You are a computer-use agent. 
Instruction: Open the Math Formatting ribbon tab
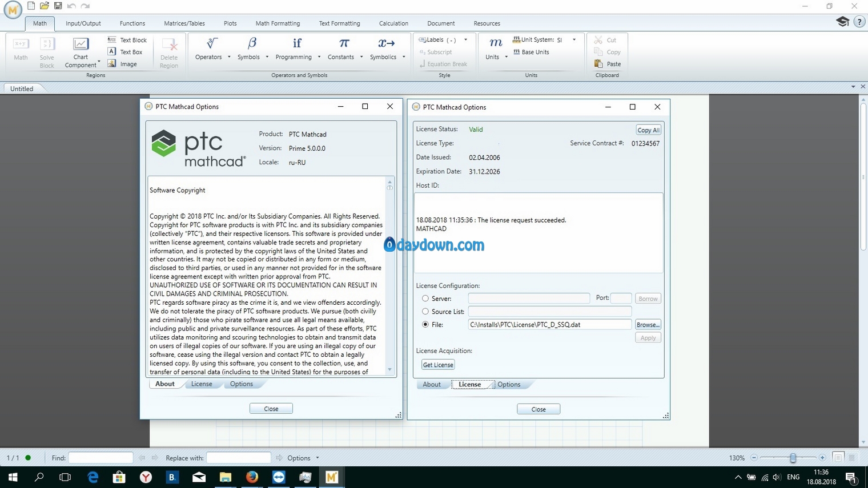pyautogui.click(x=278, y=23)
